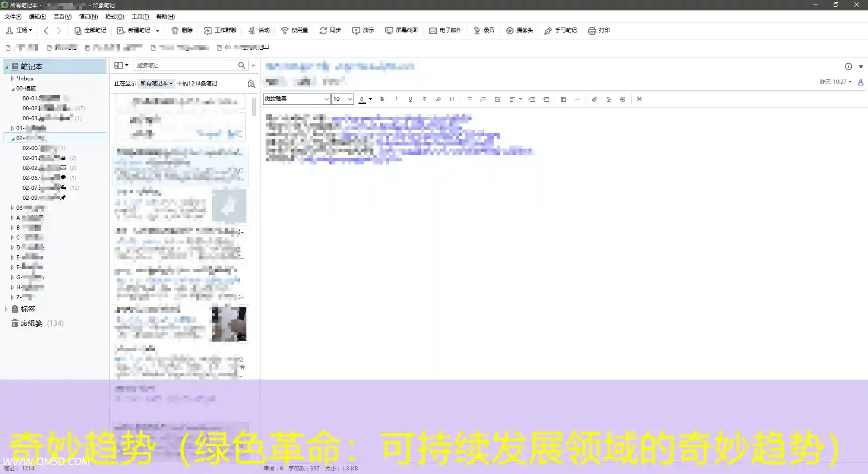Send note via 电子邮件
Screen dimensions: 868x474
click(x=445, y=30)
